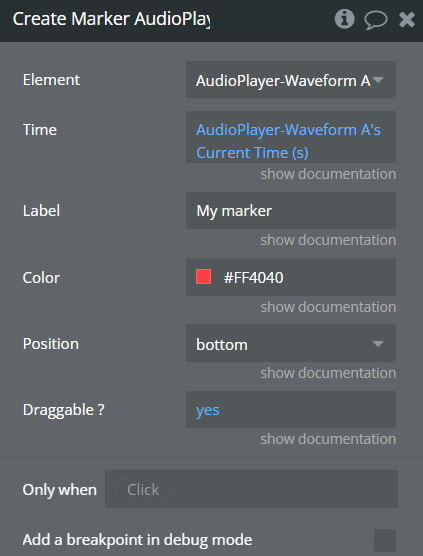Edit the #FF4040 color hex value
Image resolution: width=423 pixels, height=556 pixels.
[x=253, y=277]
